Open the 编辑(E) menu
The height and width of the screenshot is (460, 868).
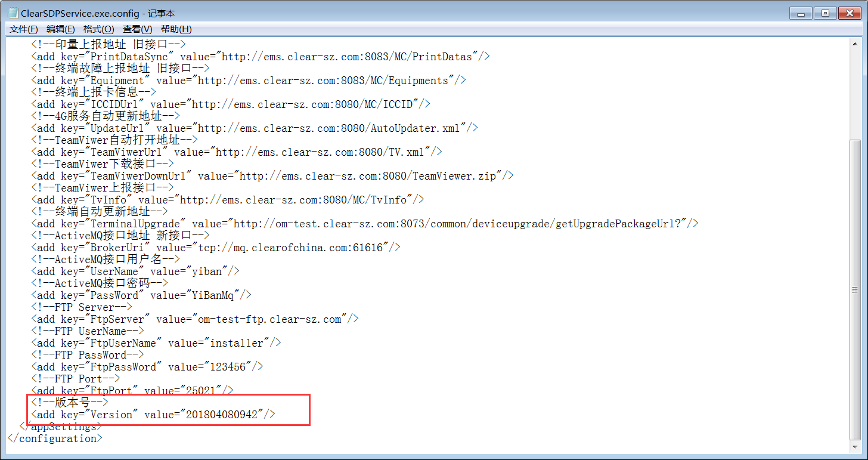61,29
